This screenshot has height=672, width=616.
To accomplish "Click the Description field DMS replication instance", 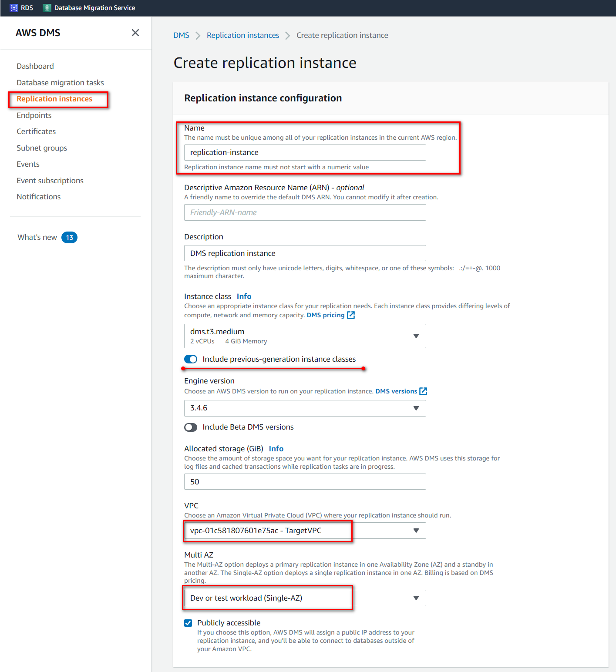I will (x=305, y=253).
